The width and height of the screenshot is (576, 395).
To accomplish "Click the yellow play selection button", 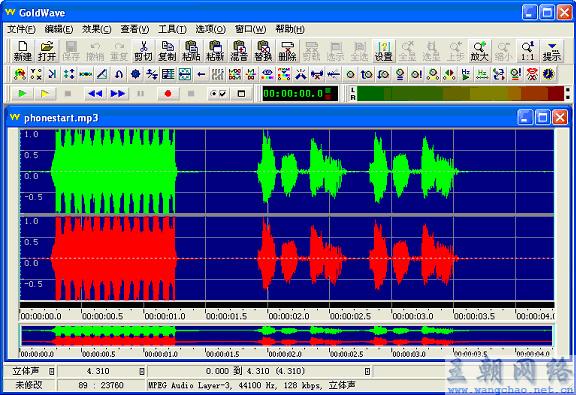I will click(45, 94).
